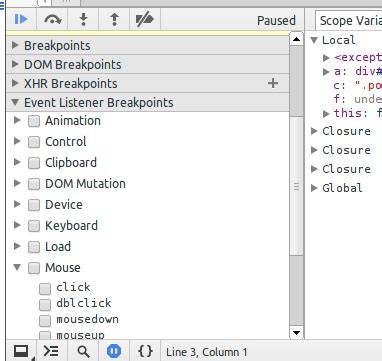Expand the first Closure scope

pos(314,131)
